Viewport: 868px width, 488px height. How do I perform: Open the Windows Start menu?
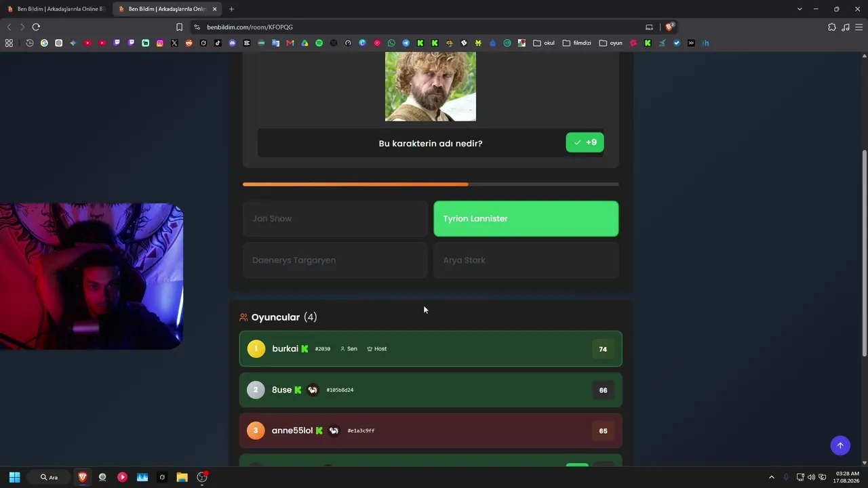click(x=14, y=477)
